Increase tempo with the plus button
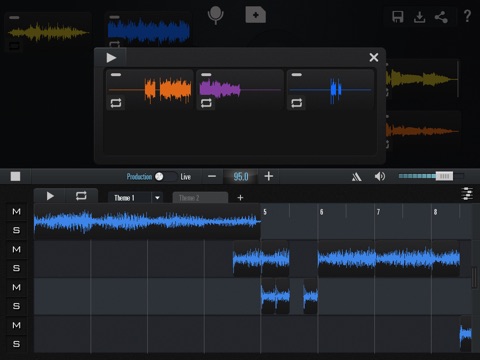Image resolution: width=480 pixels, height=360 pixels. [x=269, y=176]
